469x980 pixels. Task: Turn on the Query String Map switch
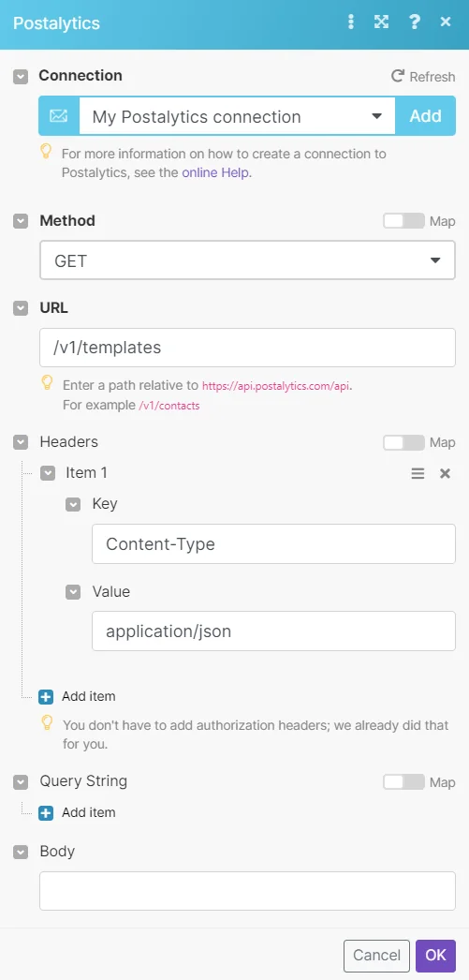pos(403,782)
